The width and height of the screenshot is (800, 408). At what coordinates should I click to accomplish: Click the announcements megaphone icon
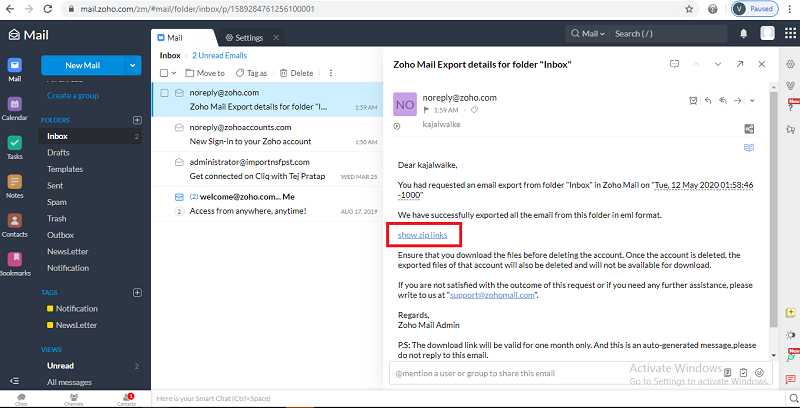point(791,129)
